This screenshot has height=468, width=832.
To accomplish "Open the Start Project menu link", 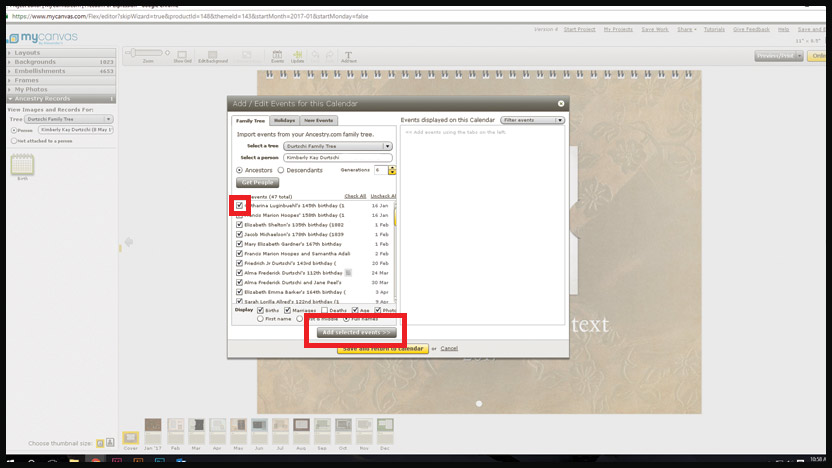I will tap(579, 29).
